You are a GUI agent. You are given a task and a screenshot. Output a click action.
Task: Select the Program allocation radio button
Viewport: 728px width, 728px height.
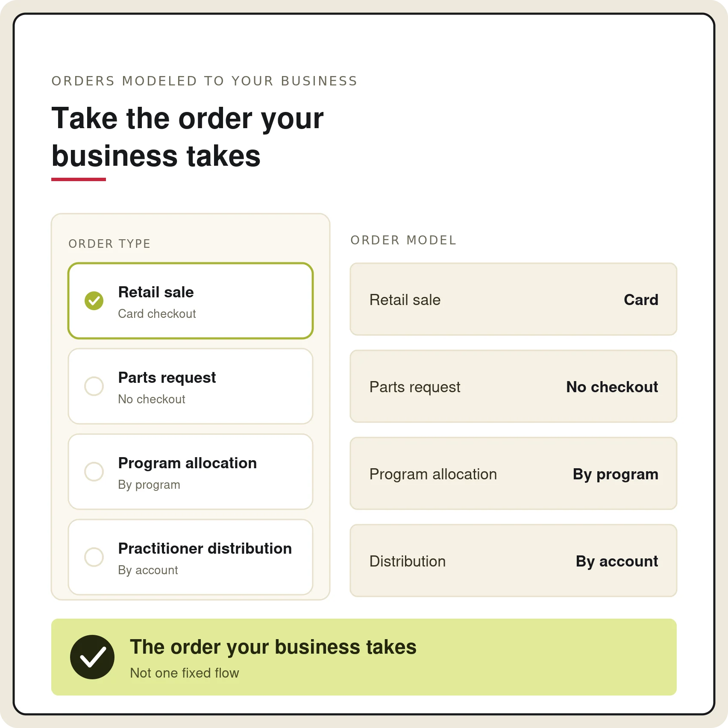coord(94,472)
